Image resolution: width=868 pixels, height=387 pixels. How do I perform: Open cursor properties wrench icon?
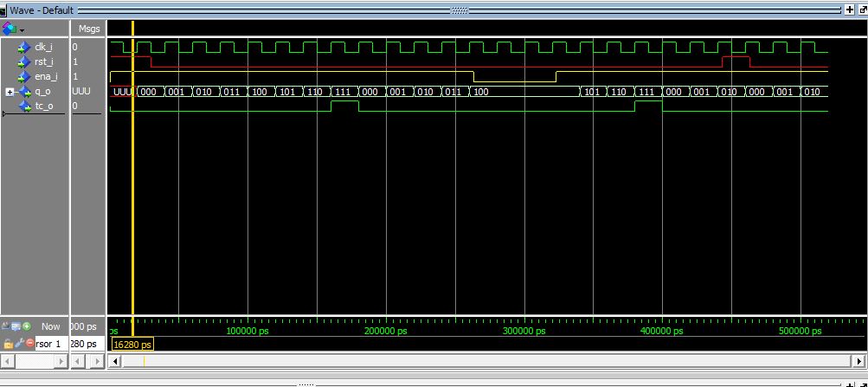pos(18,344)
